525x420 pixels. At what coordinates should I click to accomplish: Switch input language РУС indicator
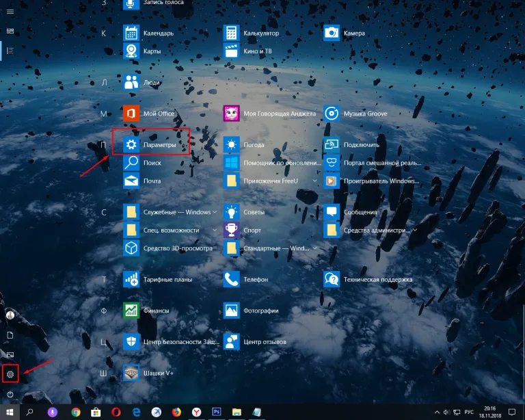pos(469,412)
